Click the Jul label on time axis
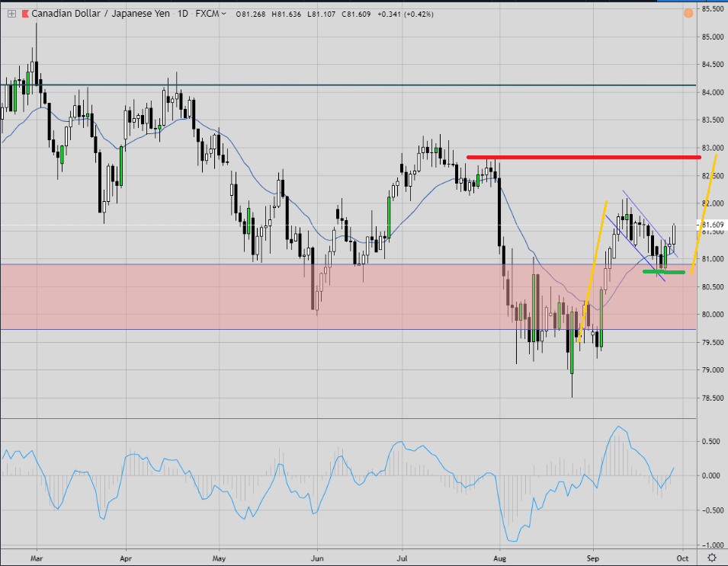Screen dimensions: 728x566 (x=402, y=558)
